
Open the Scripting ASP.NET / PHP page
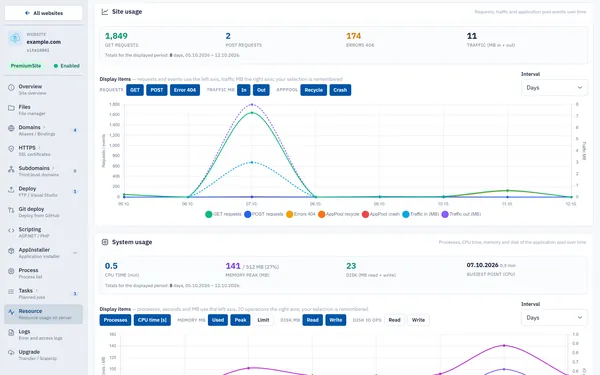(43, 232)
